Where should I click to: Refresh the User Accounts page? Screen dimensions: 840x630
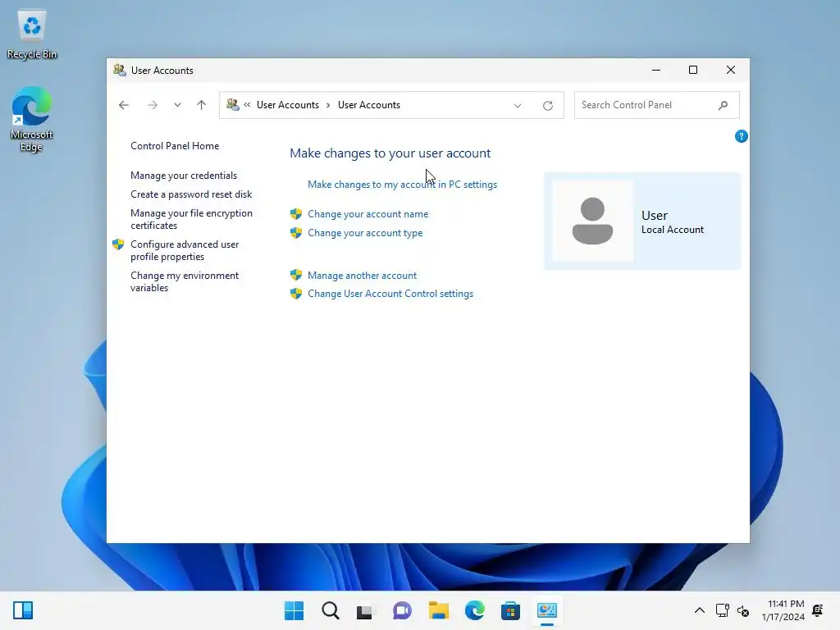(547, 106)
